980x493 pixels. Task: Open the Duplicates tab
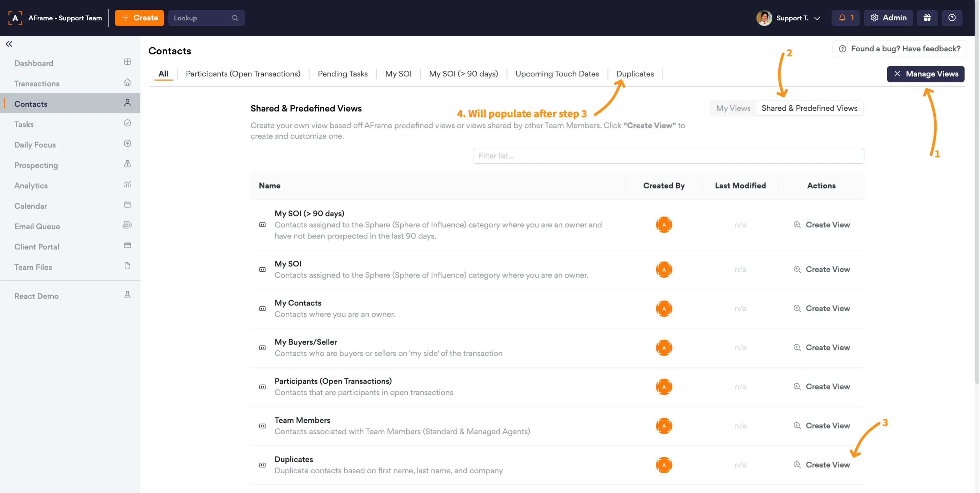(634, 74)
